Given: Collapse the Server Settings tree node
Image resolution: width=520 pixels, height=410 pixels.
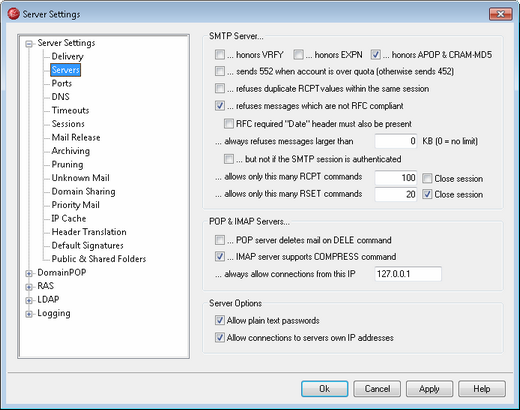Looking at the screenshot, I should [x=29, y=44].
